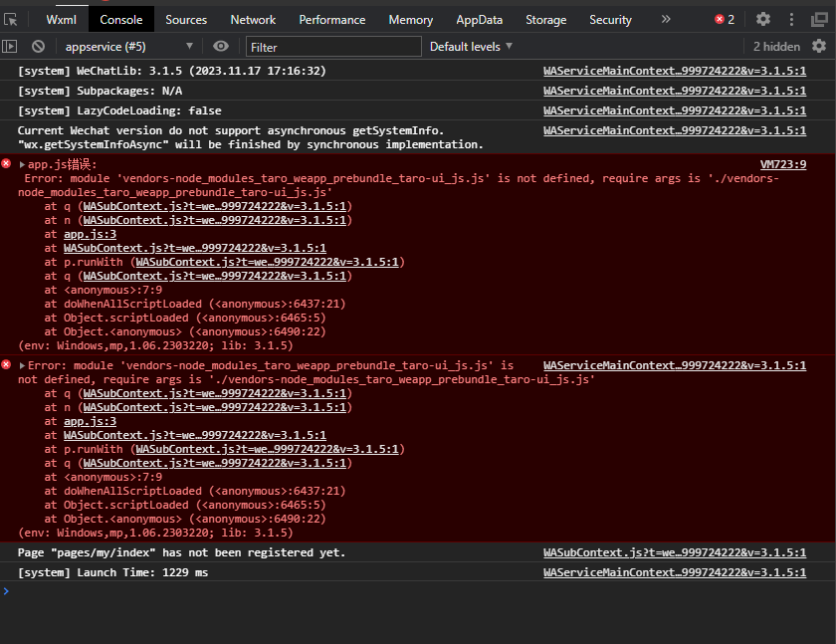The height and width of the screenshot is (644, 836).
Task: Clear the console with the ban icon
Action: [38, 46]
